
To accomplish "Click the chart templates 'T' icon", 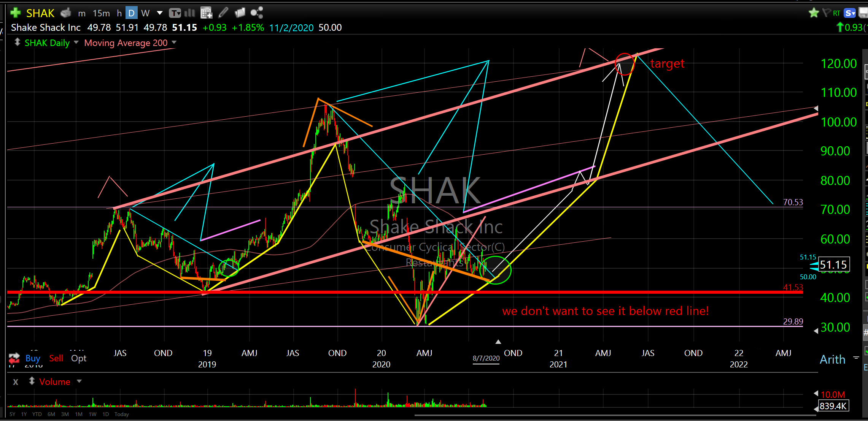I will [x=175, y=13].
